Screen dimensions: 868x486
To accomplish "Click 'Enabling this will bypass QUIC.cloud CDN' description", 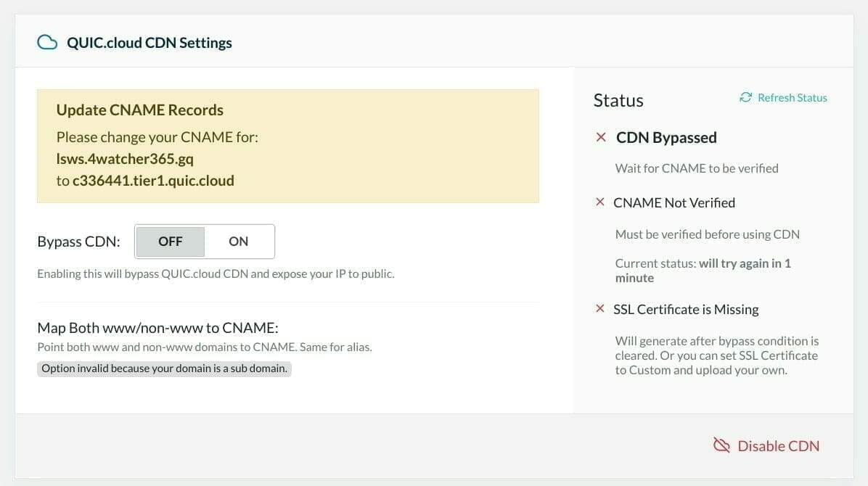I will click(x=216, y=273).
